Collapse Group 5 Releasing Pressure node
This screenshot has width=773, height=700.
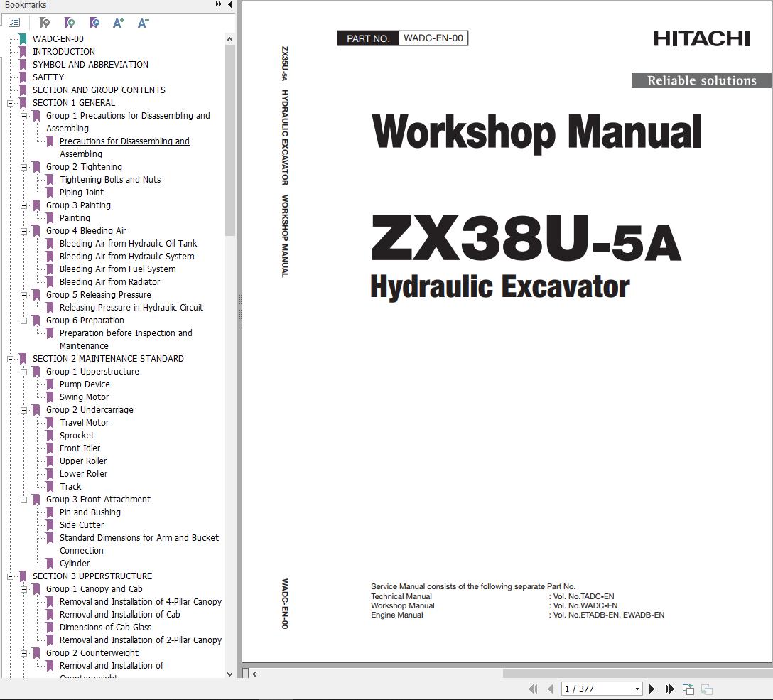23,296
